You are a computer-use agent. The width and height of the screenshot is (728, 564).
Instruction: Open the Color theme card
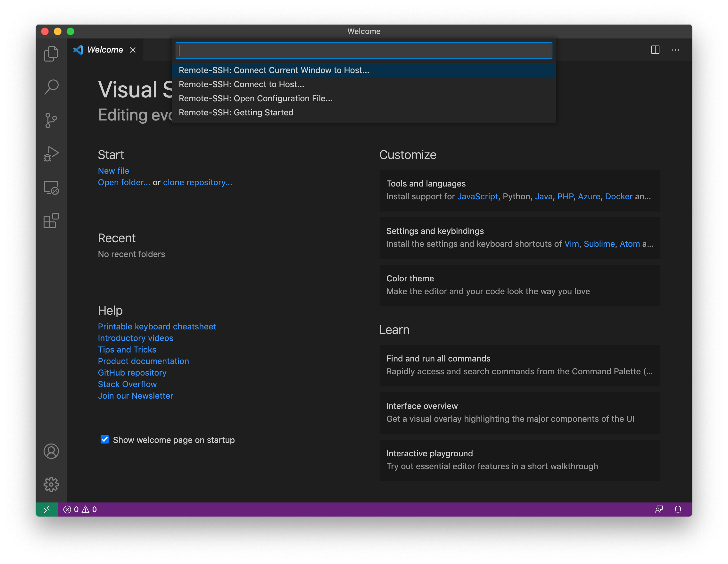tap(520, 285)
